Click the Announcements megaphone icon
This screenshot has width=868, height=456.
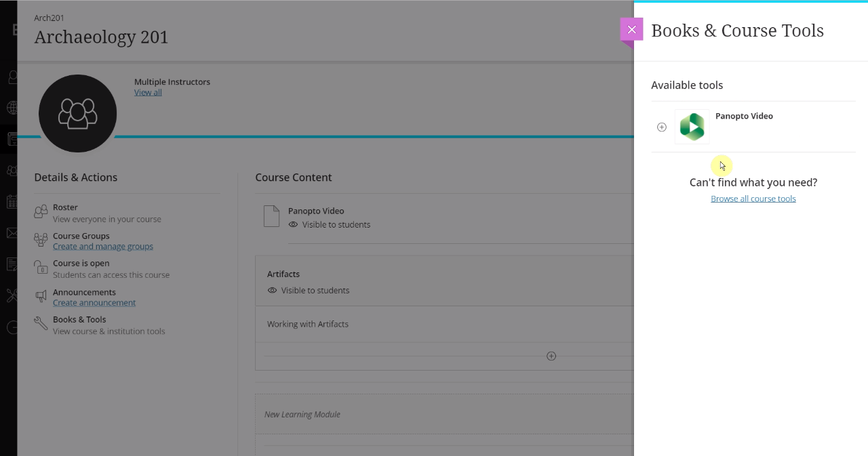point(41,297)
